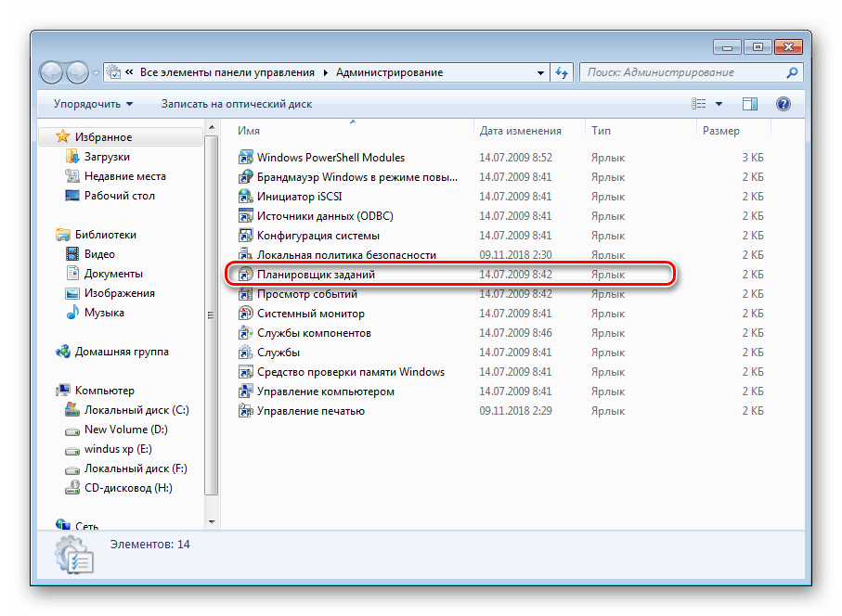
Task: Click the Администрирование breadcrumb
Action: pos(389,72)
